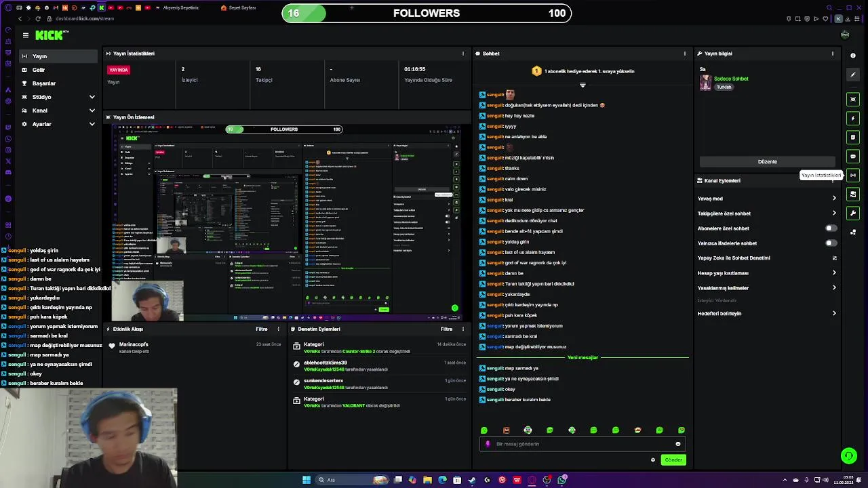
Task: Click the sunkendesertexx moderation entry
Action: coord(379,384)
